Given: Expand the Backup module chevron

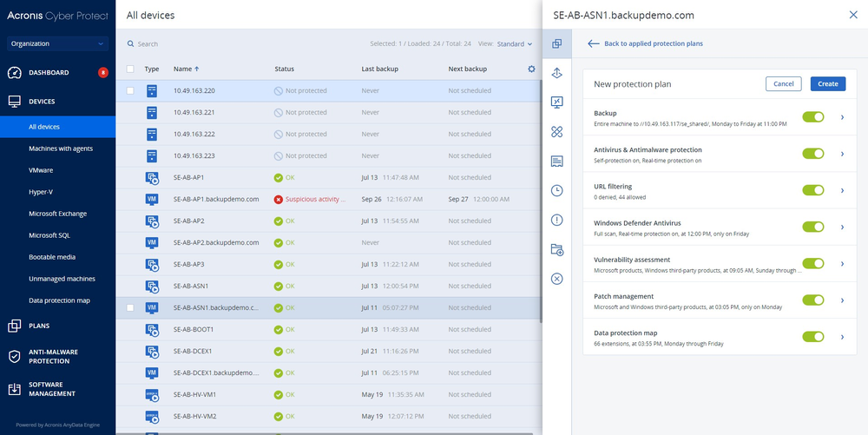Looking at the screenshot, I should click(843, 116).
